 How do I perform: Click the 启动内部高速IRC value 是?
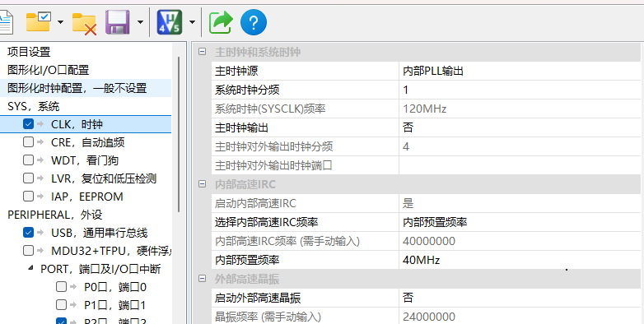click(x=408, y=203)
